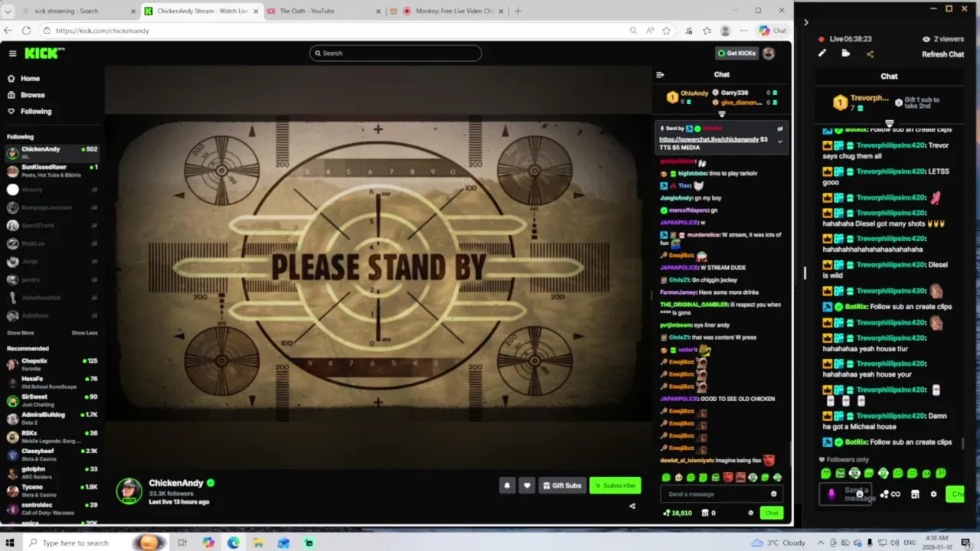
Task: Click ChickenAndy streamer avatar below video
Action: point(129,491)
